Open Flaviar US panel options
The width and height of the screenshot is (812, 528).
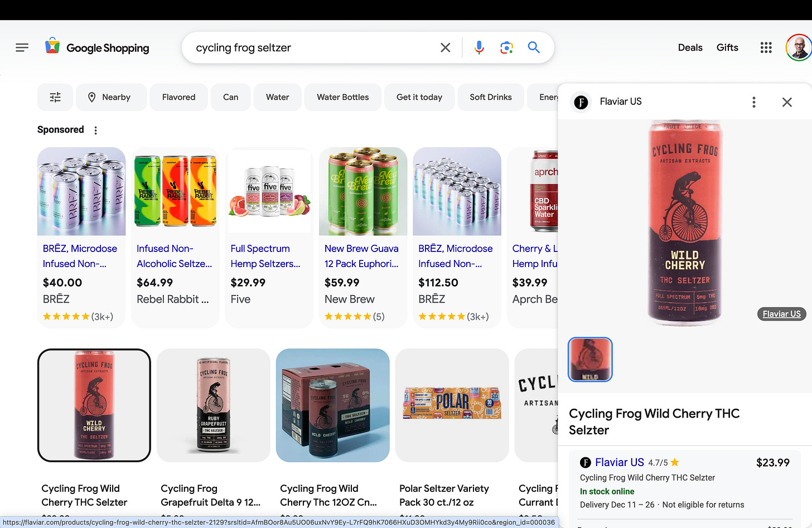point(753,102)
